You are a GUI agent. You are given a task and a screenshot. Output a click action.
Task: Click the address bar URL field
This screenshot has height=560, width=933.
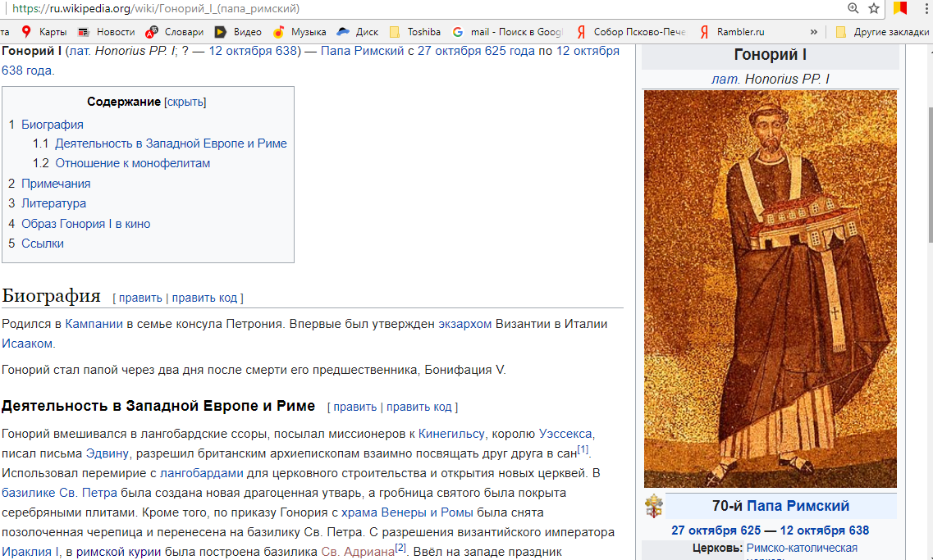click(x=417, y=8)
